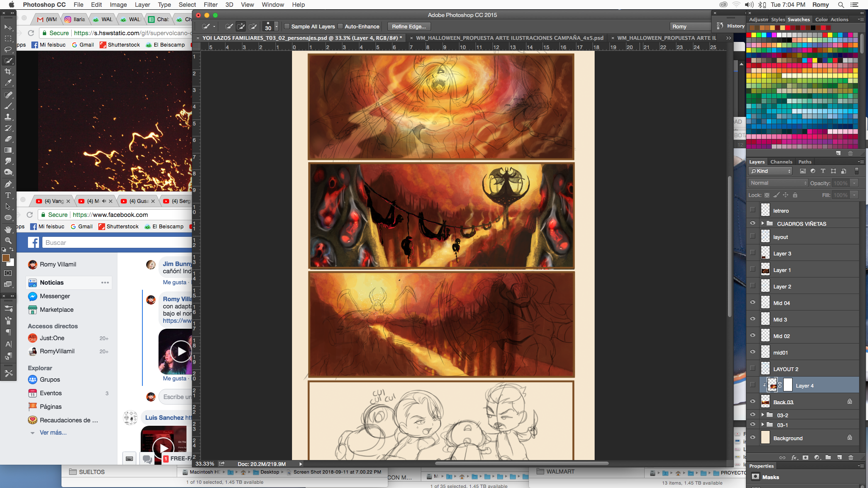Click the foreground color swatch
This screenshot has height=488, width=868.
click(6, 258)
